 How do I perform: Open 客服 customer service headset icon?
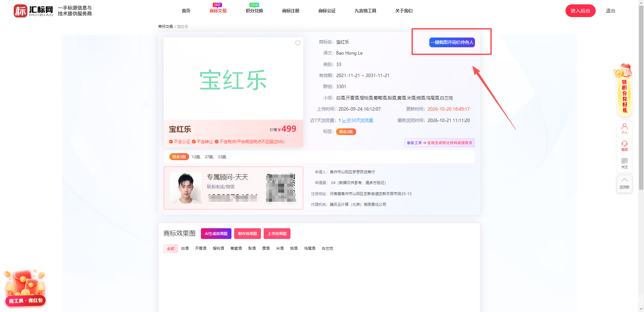624,146
